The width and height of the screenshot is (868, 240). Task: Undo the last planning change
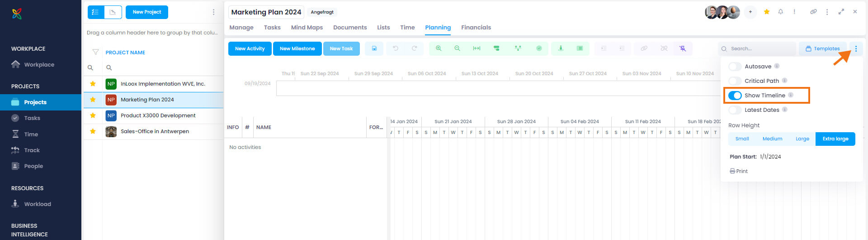pos(396,48)
